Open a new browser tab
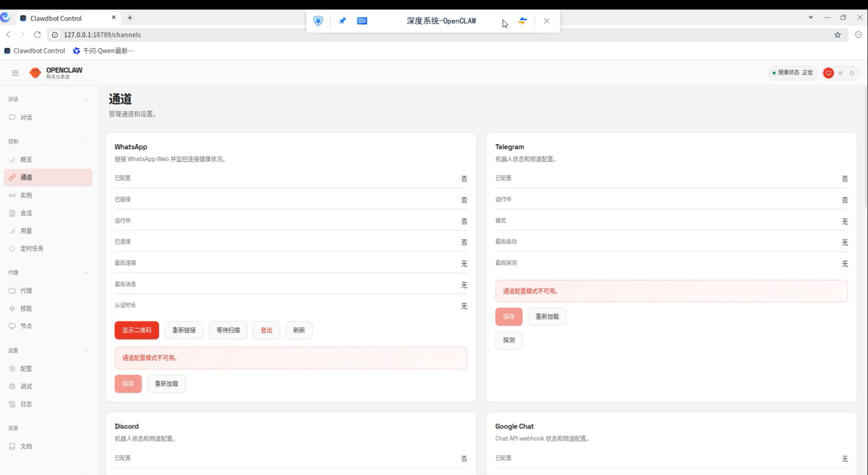The width and height of the screenshot is (868, 475). coord(130,18)
